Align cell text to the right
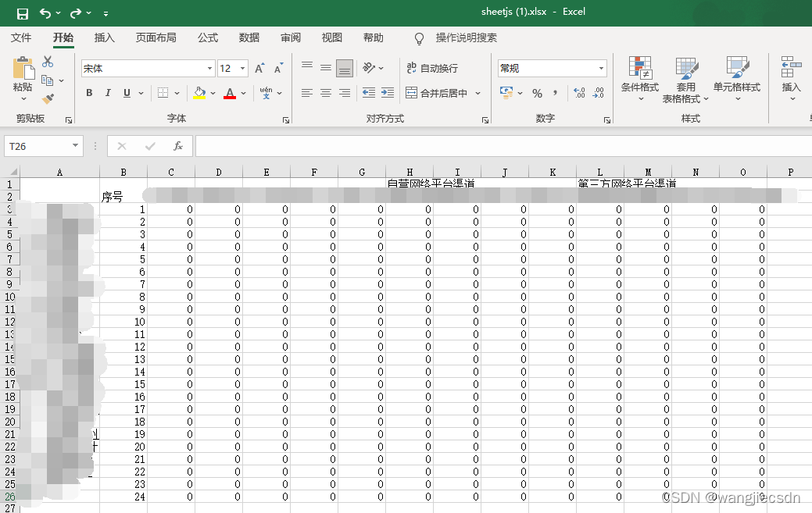The width and height of the screenshot is (812, 513). point(345,93)
